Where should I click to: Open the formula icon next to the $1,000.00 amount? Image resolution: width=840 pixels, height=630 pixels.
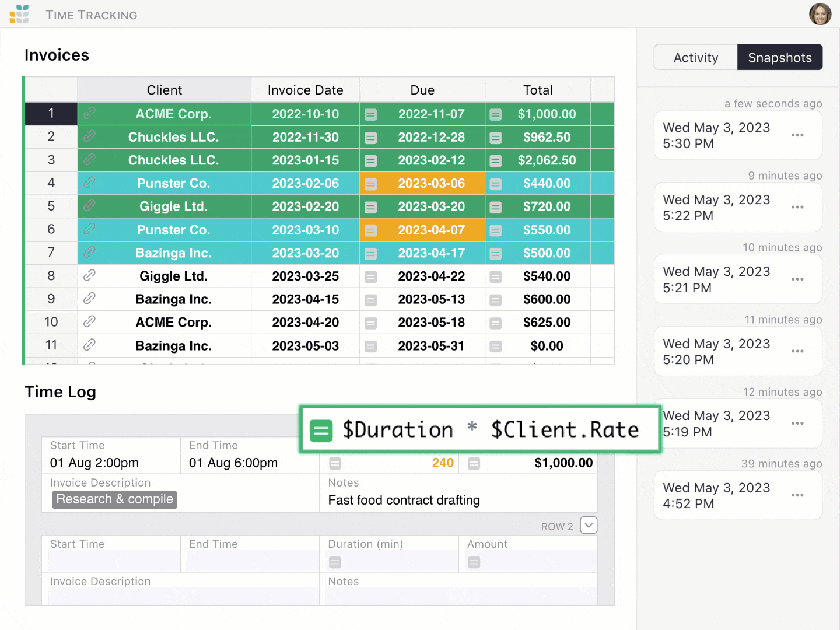473,463
